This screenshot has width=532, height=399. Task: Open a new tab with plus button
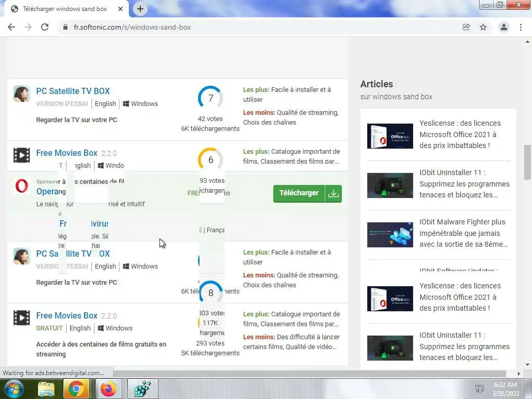pos(140,9)
